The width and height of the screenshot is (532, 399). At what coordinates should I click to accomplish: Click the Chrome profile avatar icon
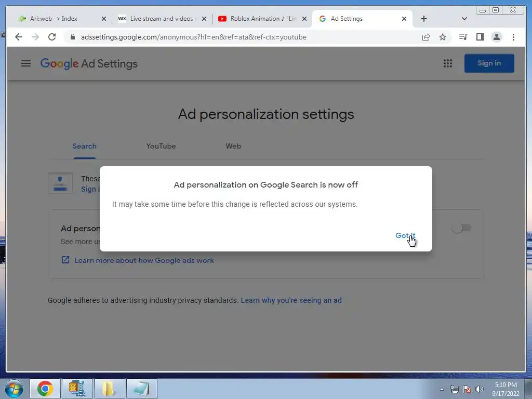tap(496, 37)
